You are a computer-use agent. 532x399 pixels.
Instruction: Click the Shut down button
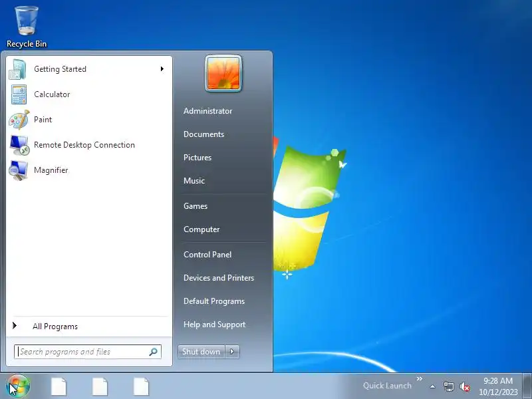[201, 352]
